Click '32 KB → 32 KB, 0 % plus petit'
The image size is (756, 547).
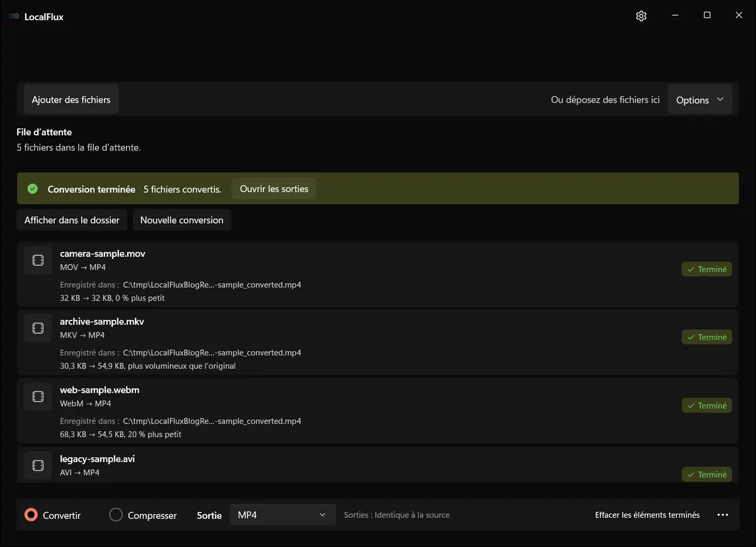[x=112, y=298]
